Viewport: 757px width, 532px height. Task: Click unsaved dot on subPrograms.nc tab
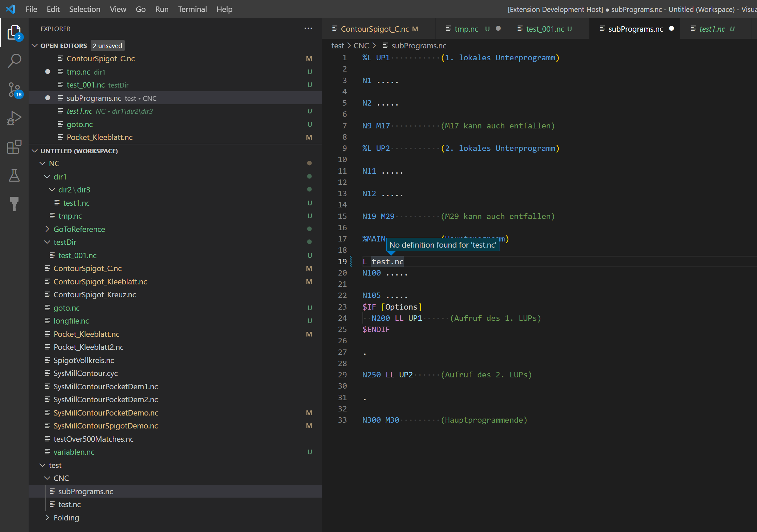point(671,29)
